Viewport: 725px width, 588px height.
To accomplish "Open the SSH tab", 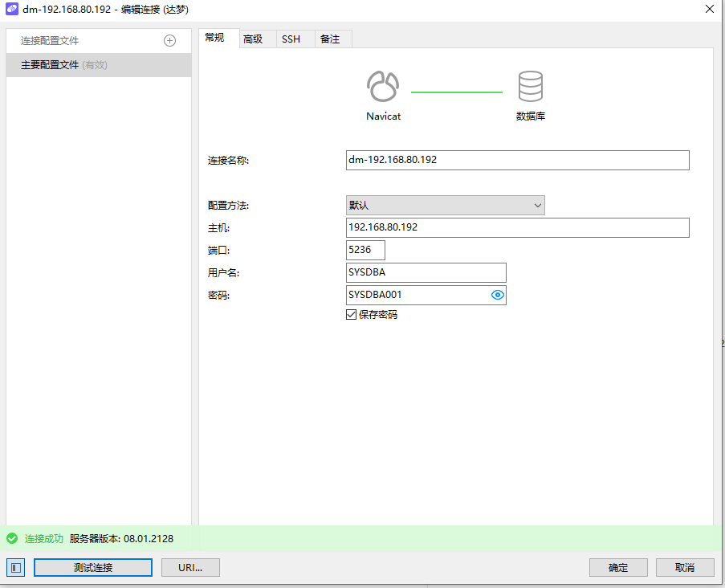I will coord(291,39).
